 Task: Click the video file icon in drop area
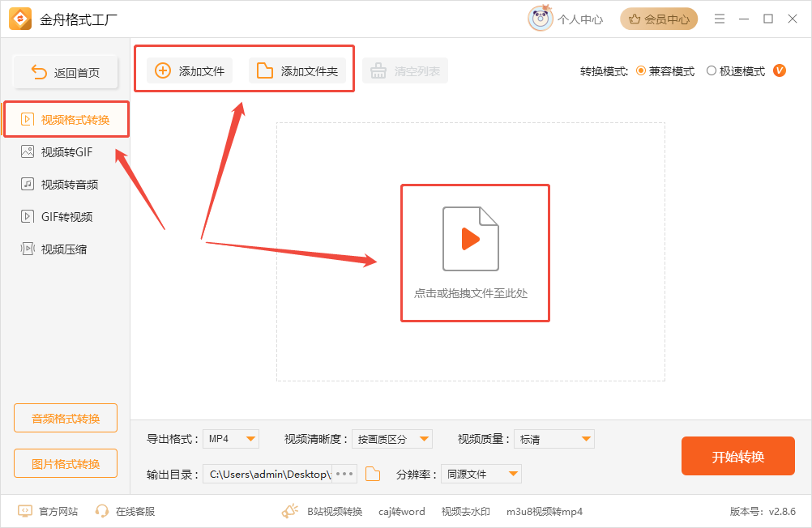(470, 239)
